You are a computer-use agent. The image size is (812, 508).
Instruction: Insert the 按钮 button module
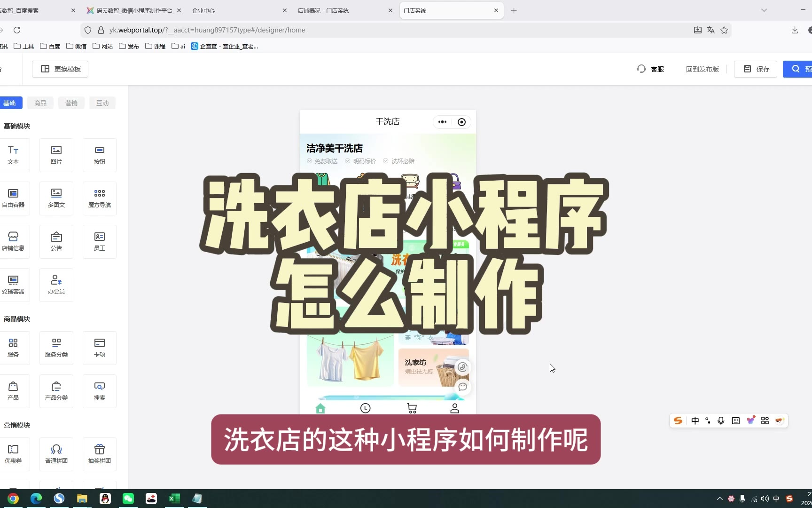(x=100, y=155)
